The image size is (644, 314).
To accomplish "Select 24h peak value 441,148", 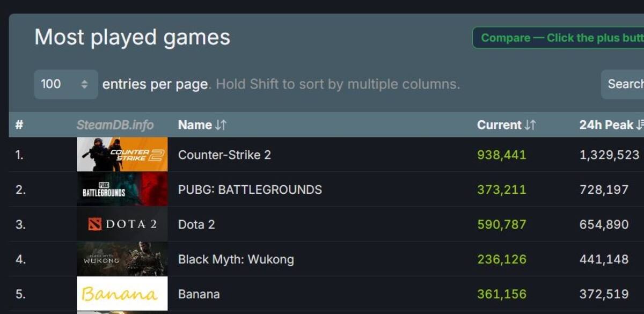I will (x=604, y=259).
